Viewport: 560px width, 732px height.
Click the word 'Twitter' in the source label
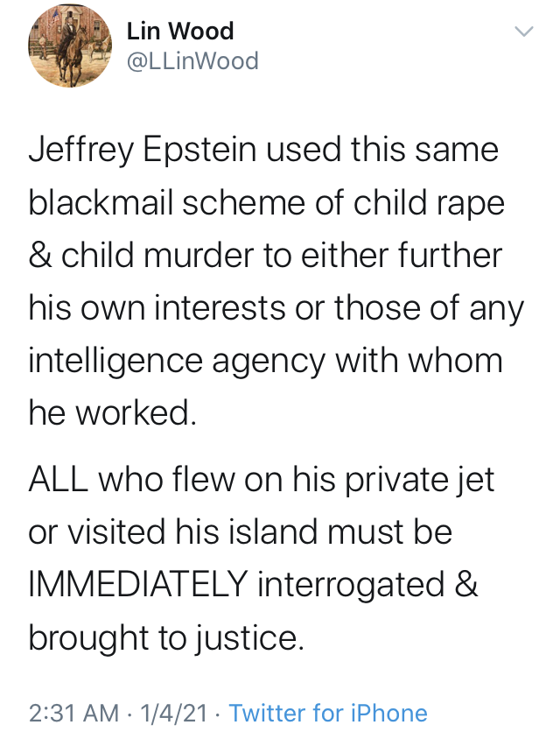point(268,713)
